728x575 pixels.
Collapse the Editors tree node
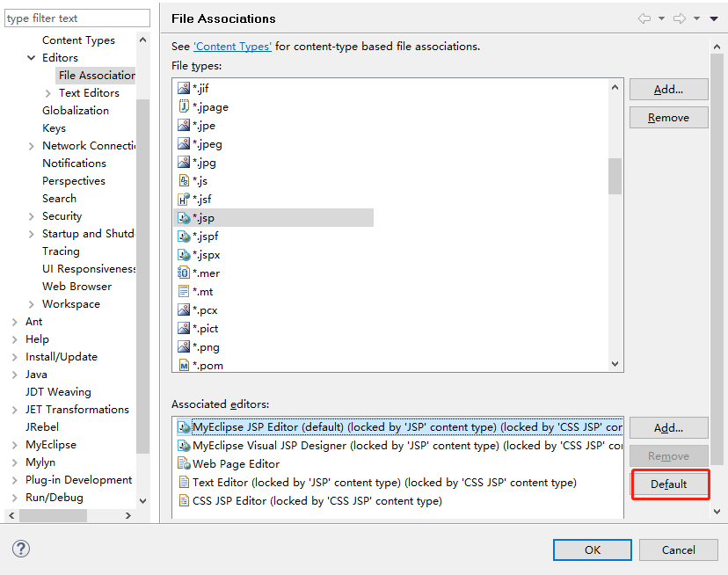coord(31,58)
